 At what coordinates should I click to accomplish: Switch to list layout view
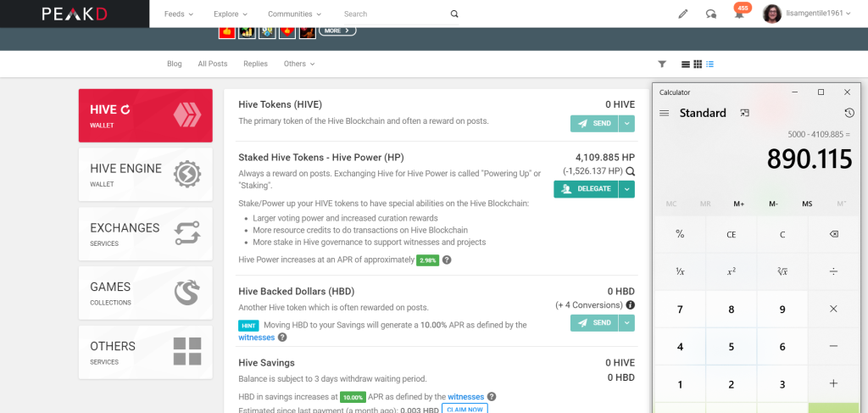685,64
